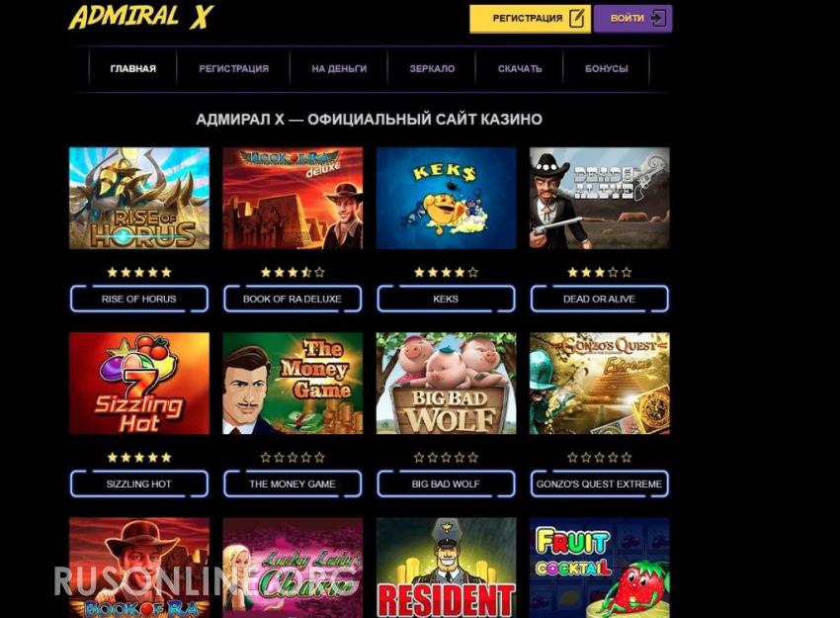
Task: Rate Sizzling Hot with the fifth star
Action: [167, 457]
